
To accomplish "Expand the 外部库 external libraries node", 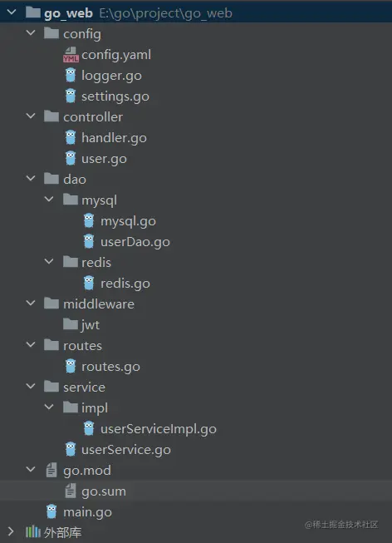I will (11, 531).
